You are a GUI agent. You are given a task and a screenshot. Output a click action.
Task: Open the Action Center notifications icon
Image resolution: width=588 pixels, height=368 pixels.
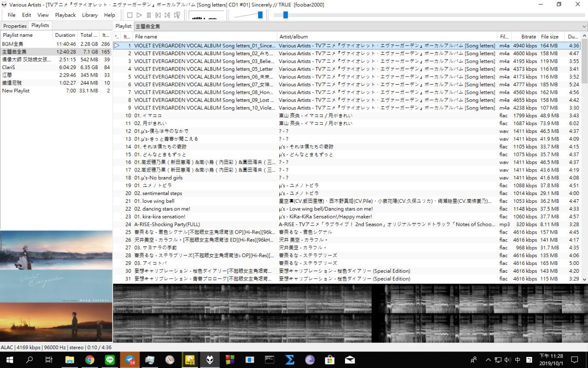pyautogui.click(x=574, y=360)
